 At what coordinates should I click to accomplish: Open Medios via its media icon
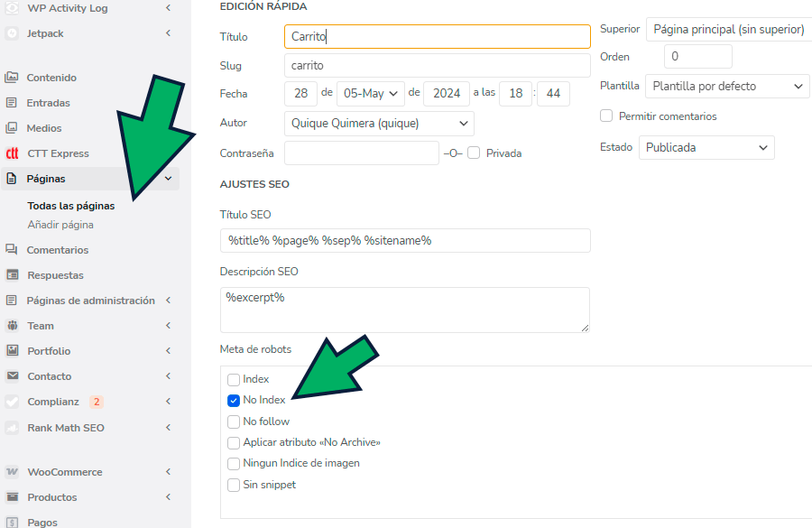click(12, 128)
